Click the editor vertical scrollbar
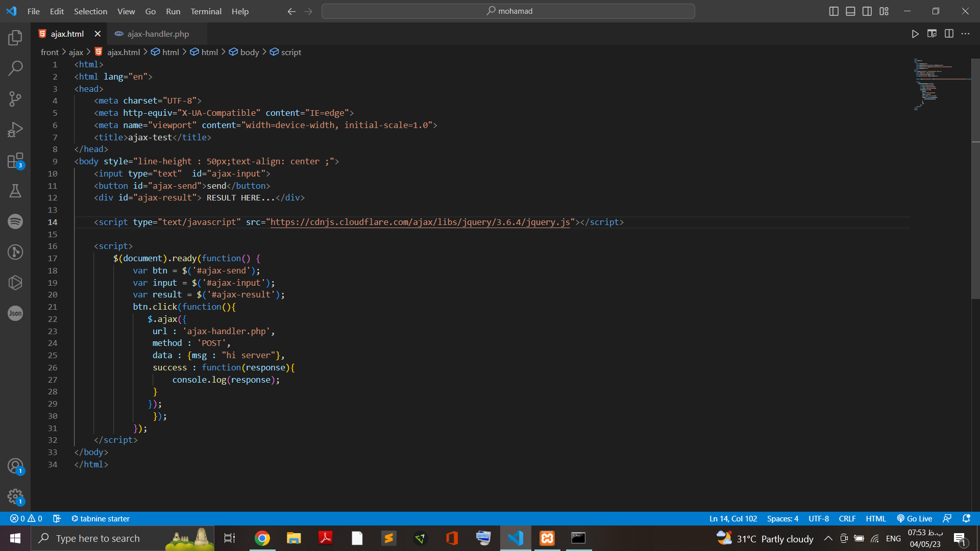Screen dimensions: 980x551 click(975, 179)
